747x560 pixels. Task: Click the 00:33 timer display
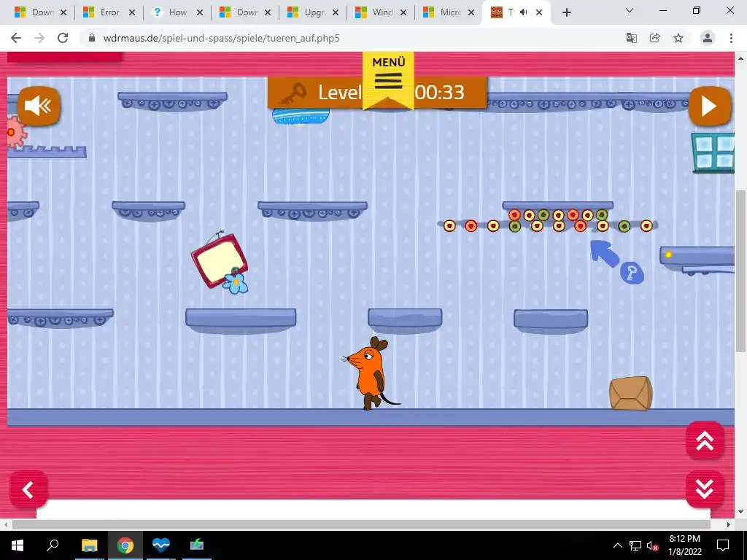tap(439, 93)
